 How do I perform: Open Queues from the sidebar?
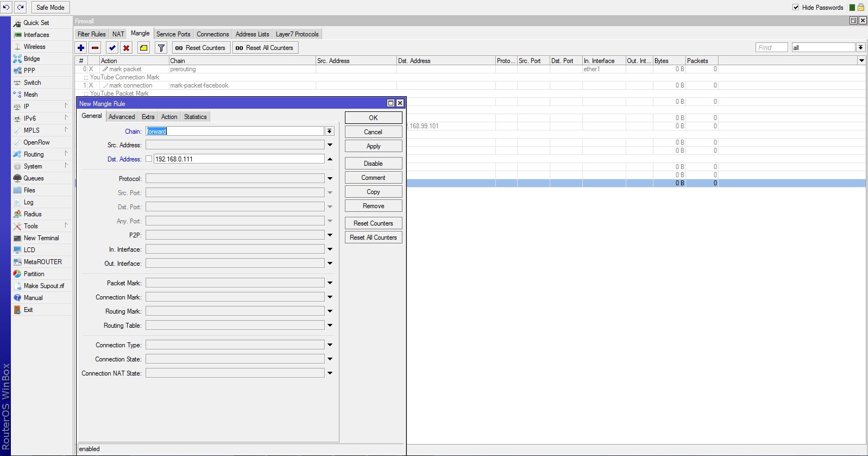[33, 178]
